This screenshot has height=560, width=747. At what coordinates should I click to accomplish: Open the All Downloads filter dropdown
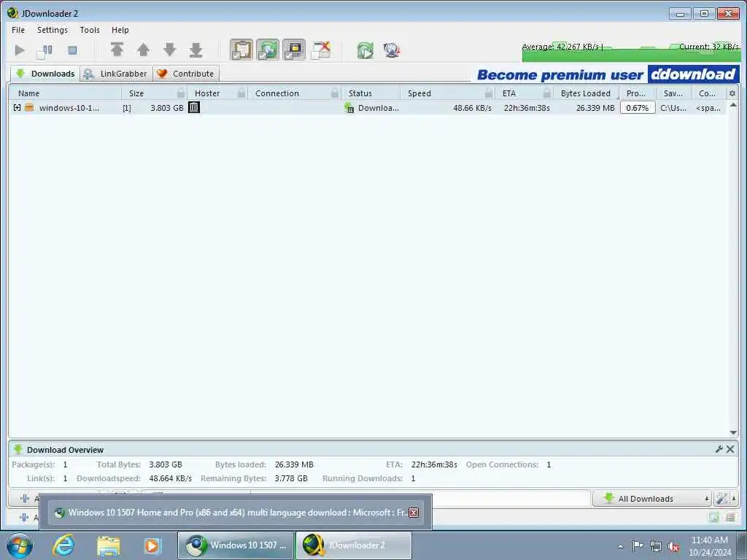651,499
